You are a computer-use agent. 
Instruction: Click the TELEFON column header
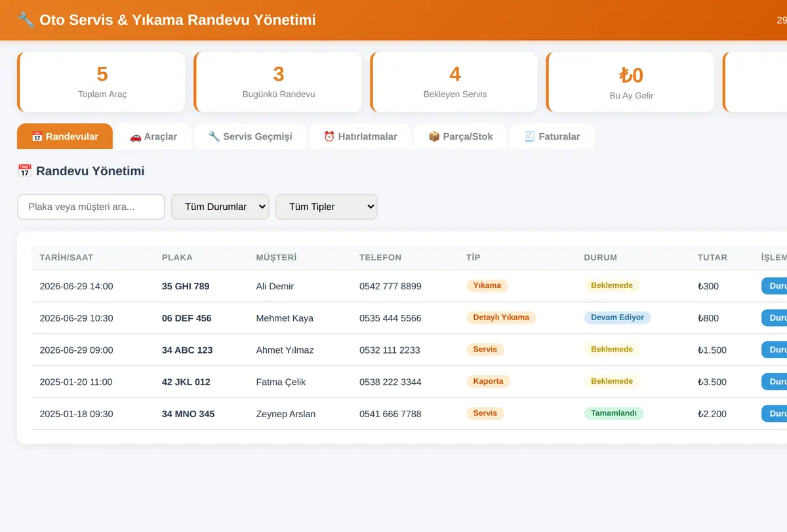coord(380,257)
